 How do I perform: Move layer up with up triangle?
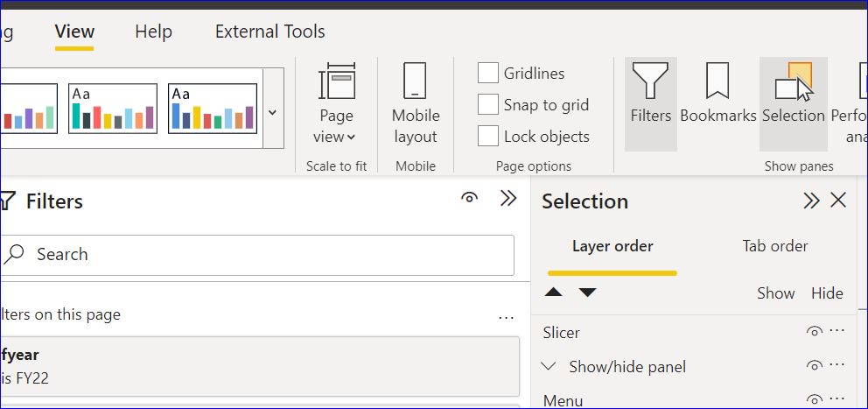click(553, 292)
